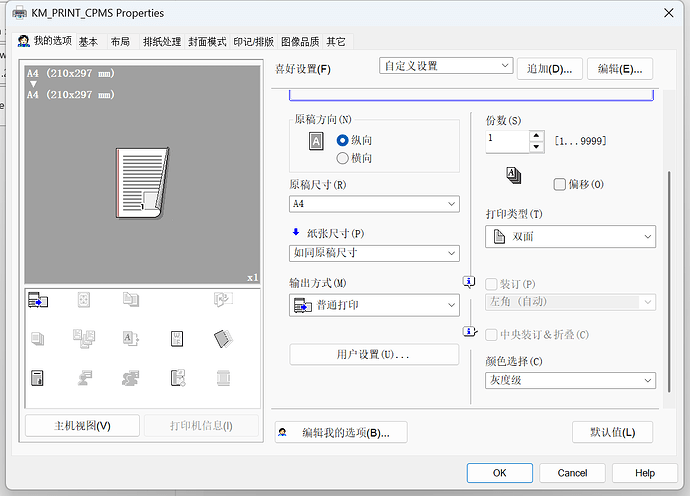Image resolution: width=690 pixels, height=496 pixels.
Task: Click the output method icon in the status grid
Action: [x=37, y=300]
